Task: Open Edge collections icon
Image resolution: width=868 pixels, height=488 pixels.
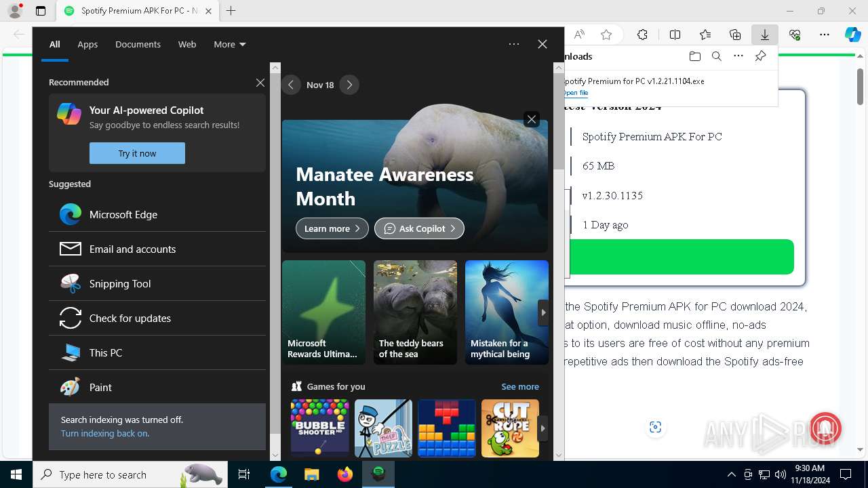Action: [x=735, y=35]
